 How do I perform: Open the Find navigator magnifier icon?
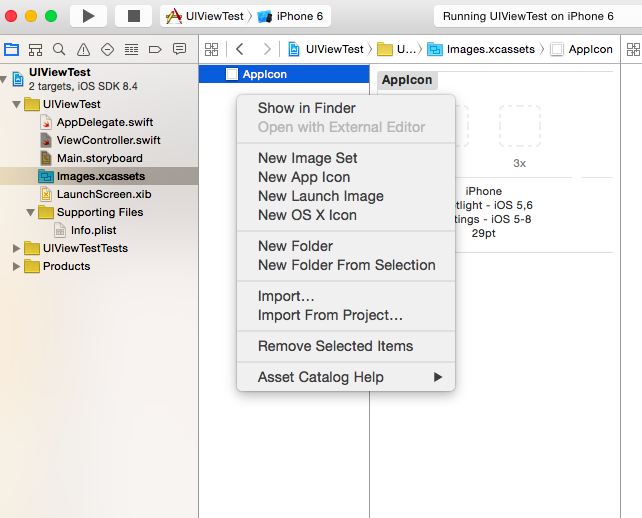tap(59, 50)
